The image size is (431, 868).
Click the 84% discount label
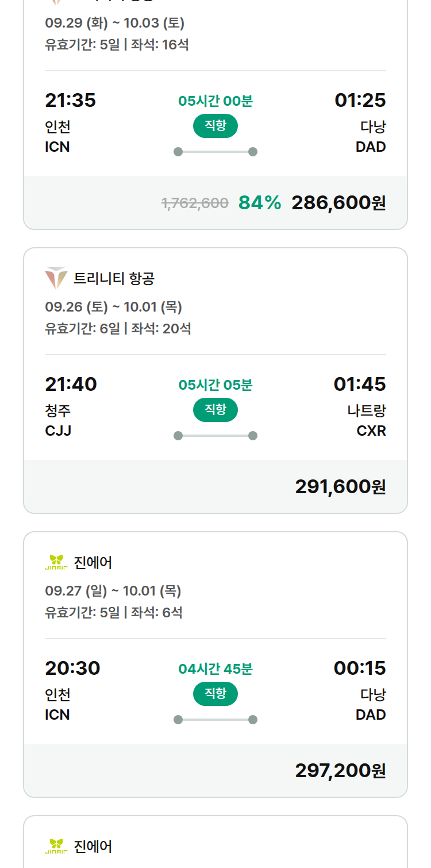coord(260,203)
